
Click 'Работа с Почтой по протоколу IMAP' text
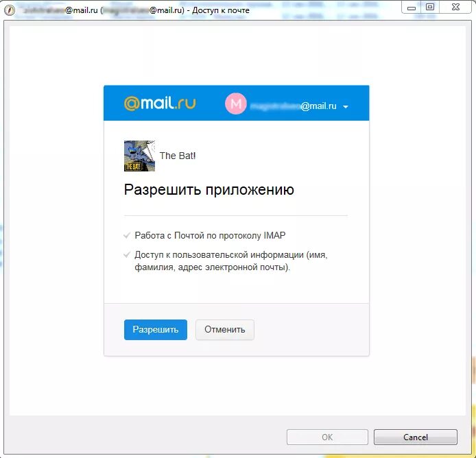(210, 236)
